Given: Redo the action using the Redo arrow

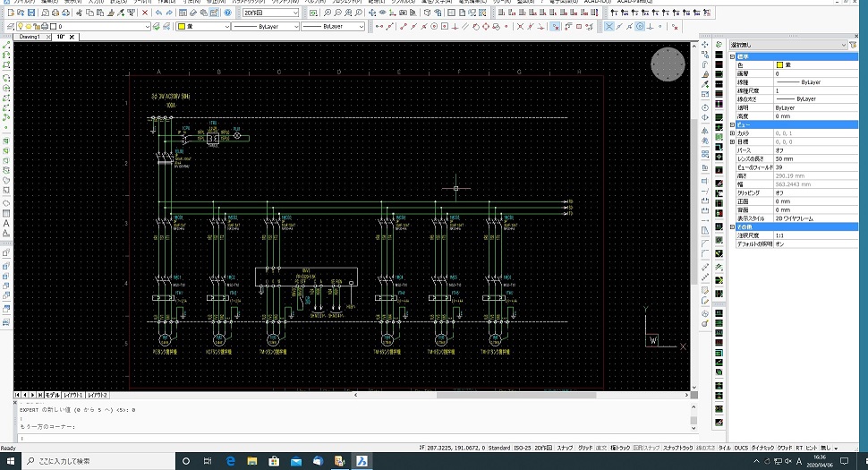Looking at the screenshot, I should pyautogui.click(x=169, y=13).
